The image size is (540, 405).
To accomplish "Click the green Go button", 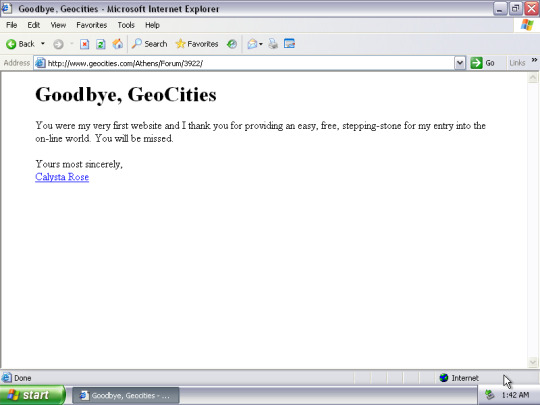I will [483, 63].
